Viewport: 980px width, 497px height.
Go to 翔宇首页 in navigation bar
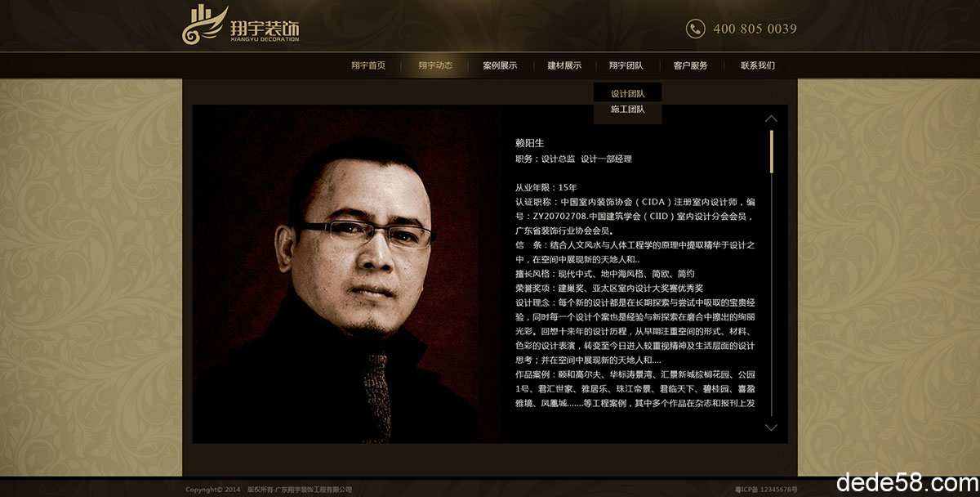pos(368,65)
